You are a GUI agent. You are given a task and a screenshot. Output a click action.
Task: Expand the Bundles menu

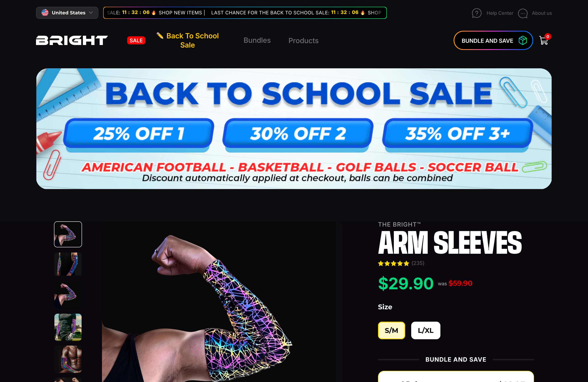pos(257,40)
